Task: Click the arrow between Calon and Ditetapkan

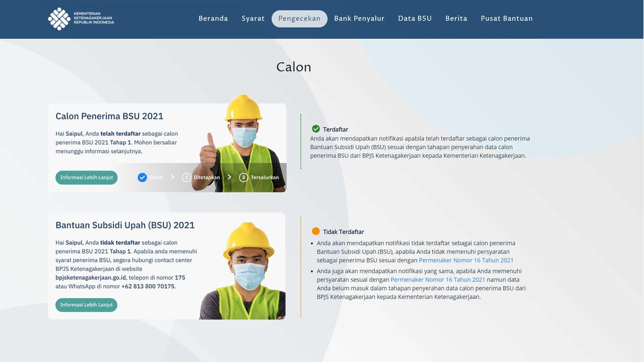Action: [172, 177]
